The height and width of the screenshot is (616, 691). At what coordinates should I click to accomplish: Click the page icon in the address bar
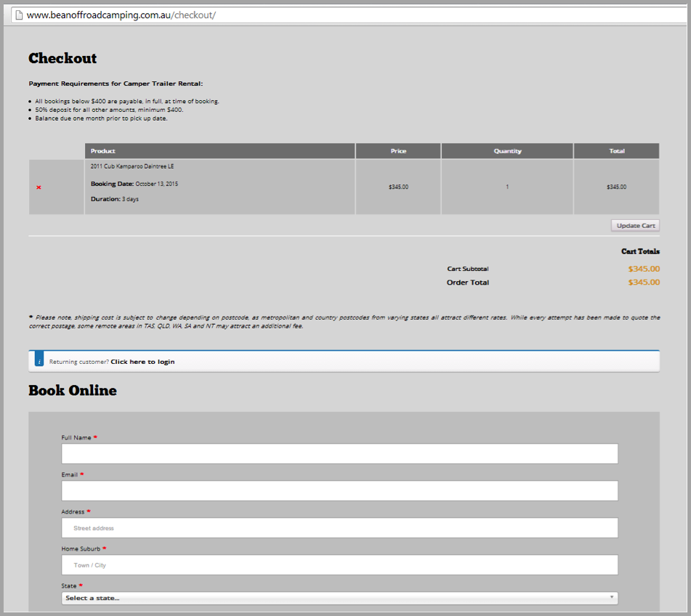[18, 15]
